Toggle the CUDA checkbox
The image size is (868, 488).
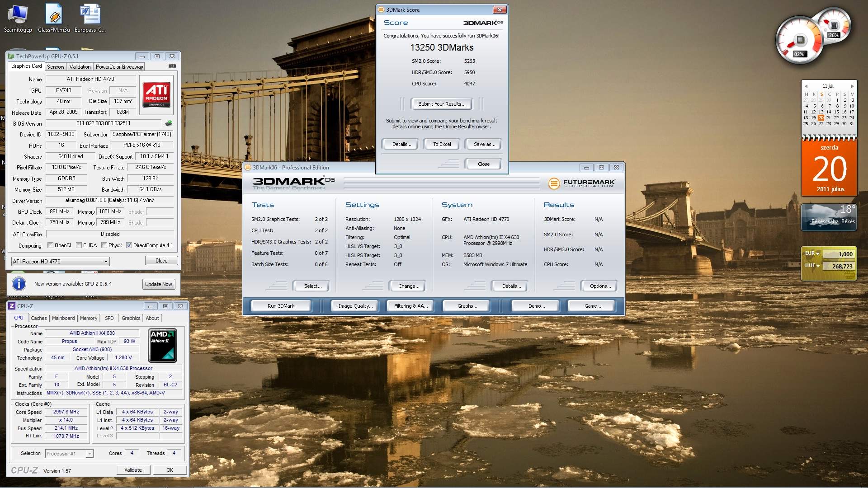click(79, 245)
